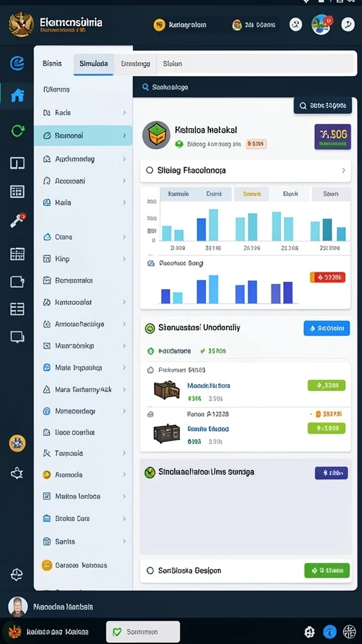This screenshot has width=362, height=644.
Task: Click the gear icon in bottom bar
Action: [309, 631]
